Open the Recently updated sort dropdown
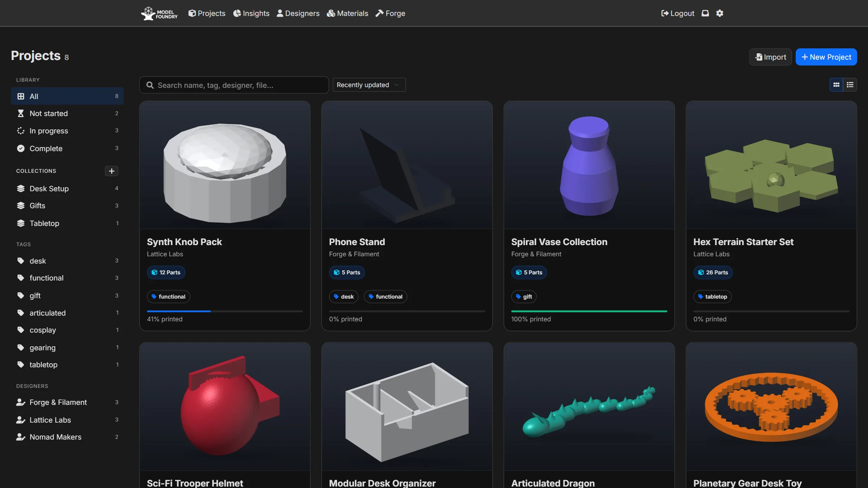This screenshot has height=488, width=868. [369, 85]
